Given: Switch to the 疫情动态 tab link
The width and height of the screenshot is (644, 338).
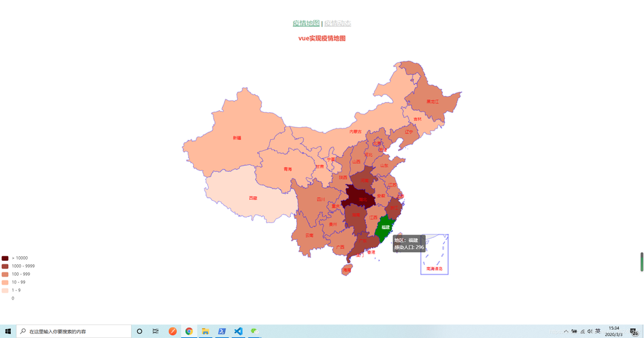Looking at the screenshot, I should tap(338, 23).
